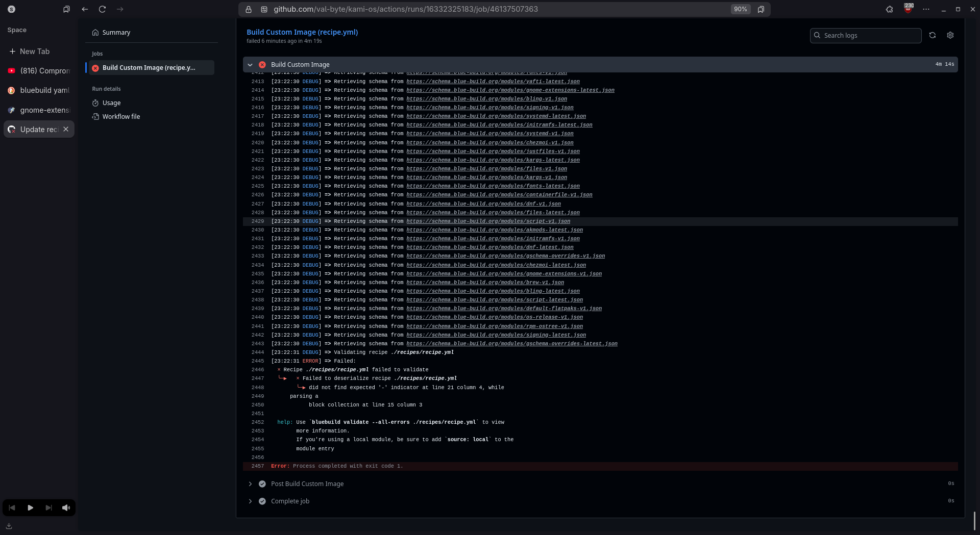Click success check icon for Post Build Custom Image
Viewport: 980px width, 535px height.
[x=262, y=484]
